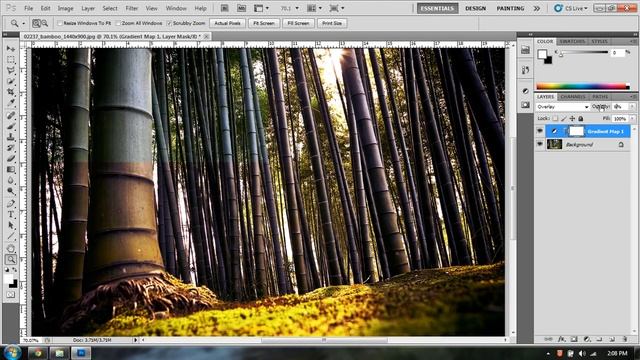
Task: Click the Actual Pixels button
Action: [227, 23]
